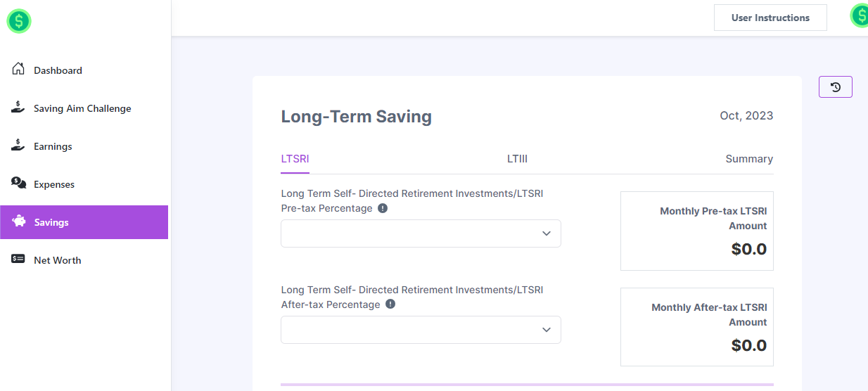Screen dimensions: 868x391
Task: Click the Dashboard home icon
Action: coord(19,69)
